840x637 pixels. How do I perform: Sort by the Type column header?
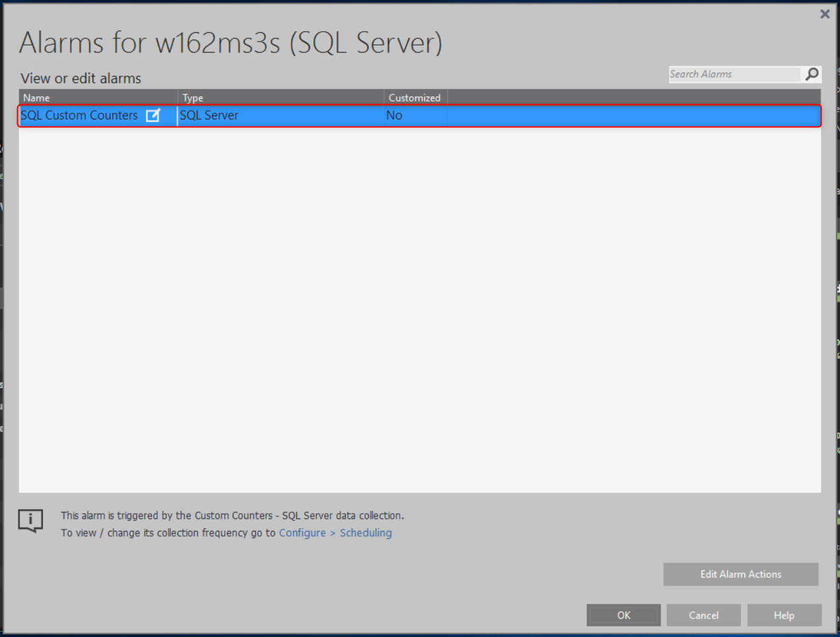click(193, 97)
